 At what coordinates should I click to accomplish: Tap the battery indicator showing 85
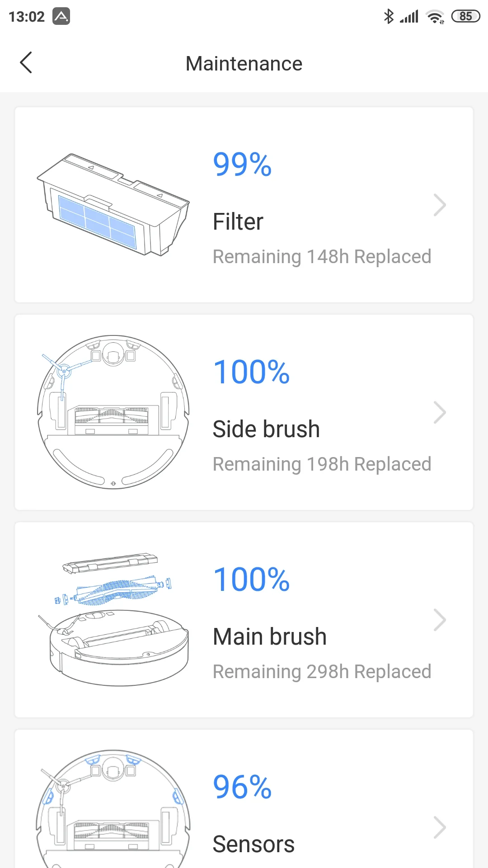coord(465,17)
